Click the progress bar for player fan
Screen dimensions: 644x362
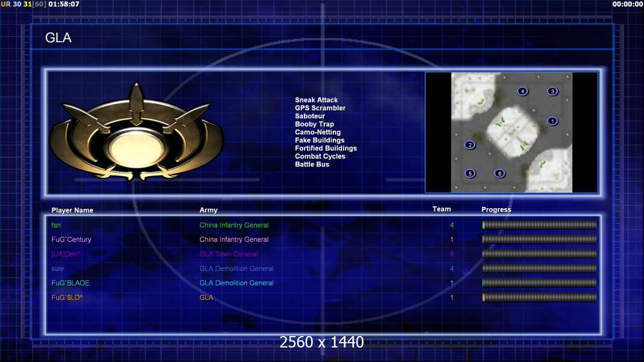tap(539, 224)
